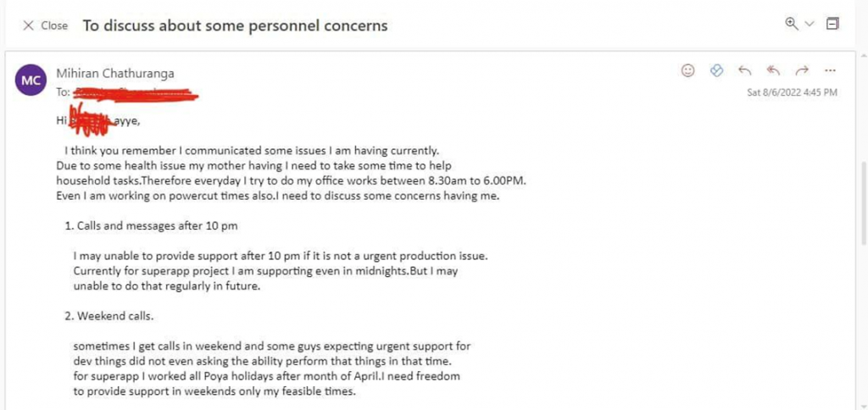React with the smiley emoji icon
This screenshot has width=868, height=410.
[x=687, y=70]
